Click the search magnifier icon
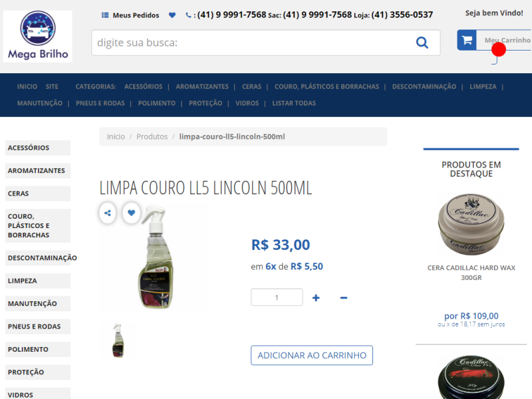The width and height of the screenshot is (532, 399). click(422, 43)
